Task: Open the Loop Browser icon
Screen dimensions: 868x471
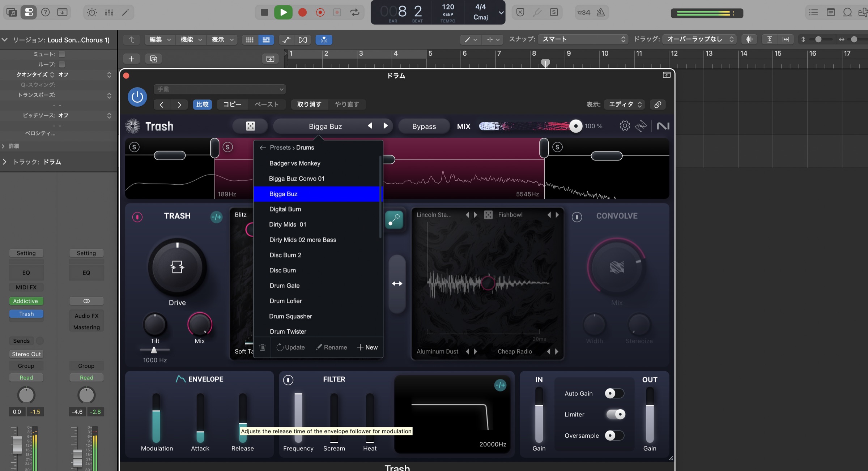Action: pos(847,12)
